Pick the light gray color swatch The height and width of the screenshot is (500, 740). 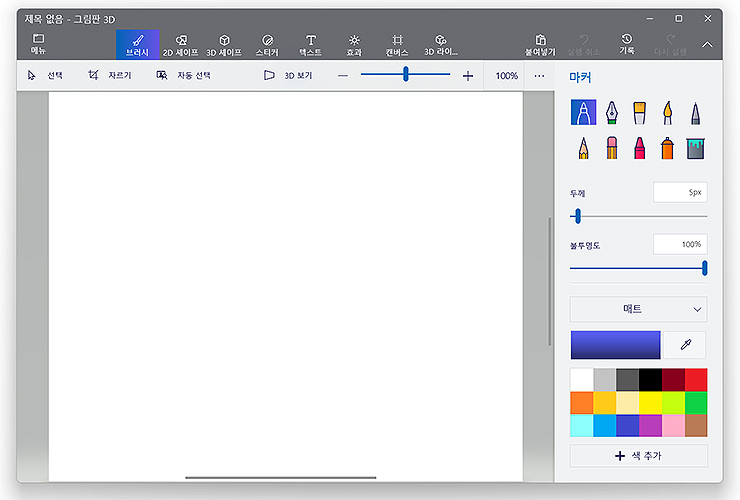coord(605,380)
